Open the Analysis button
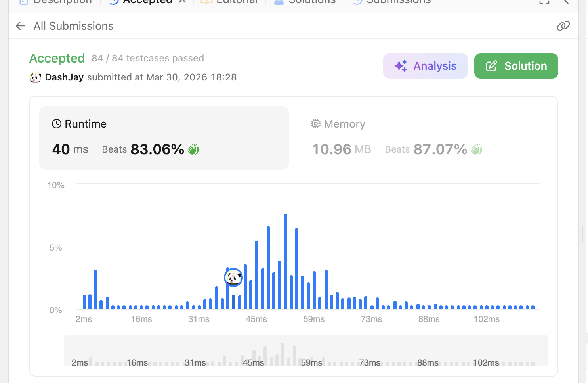The width and height of the screenshot is (588, 383). (x=425, y=66)
